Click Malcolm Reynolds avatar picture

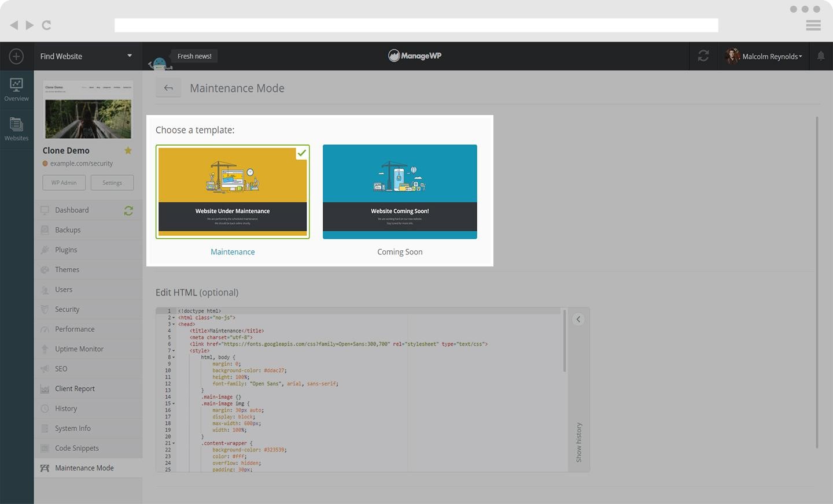[732, 55]
